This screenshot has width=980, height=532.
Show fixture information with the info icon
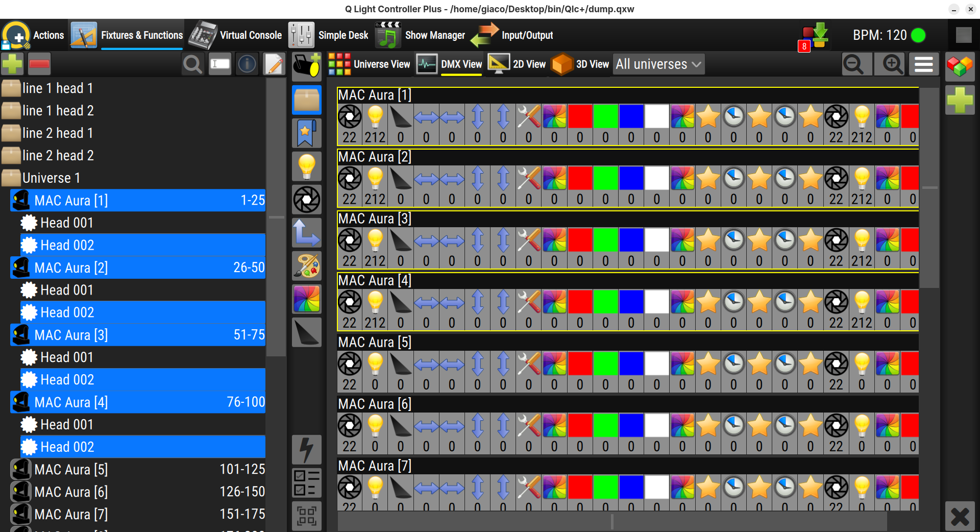(x=248, y=64)
